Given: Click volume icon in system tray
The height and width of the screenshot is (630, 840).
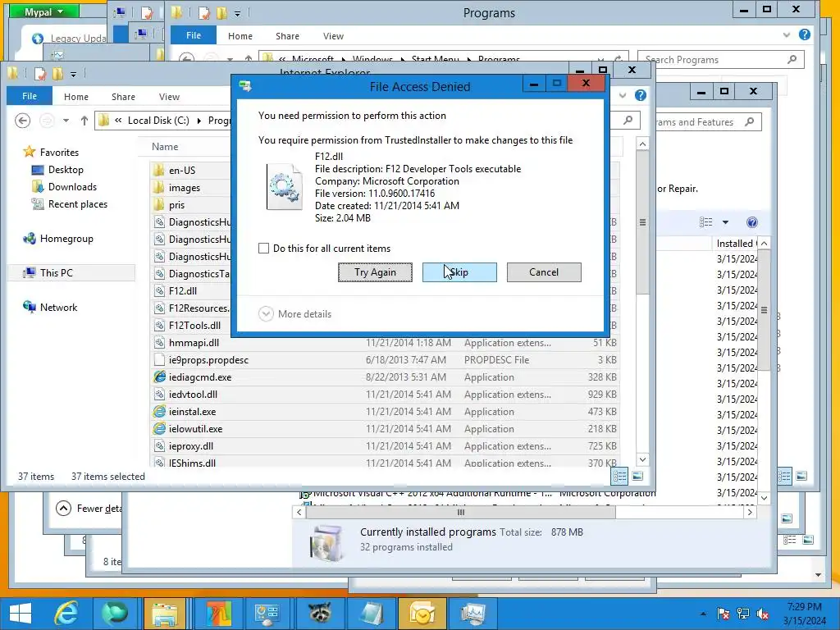Looking at the screenshot, I should 762,614.
